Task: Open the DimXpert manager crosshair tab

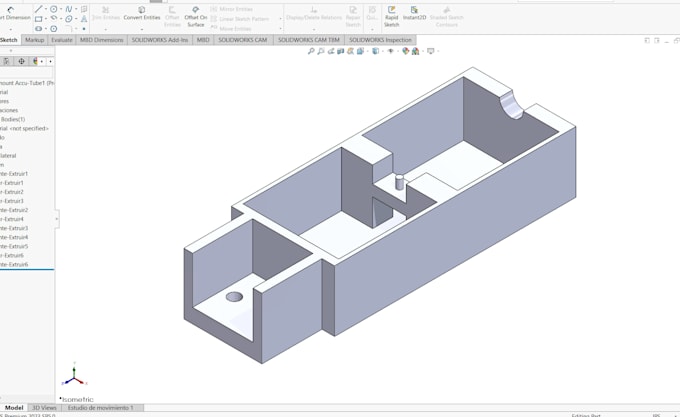Action: (21, 62)
